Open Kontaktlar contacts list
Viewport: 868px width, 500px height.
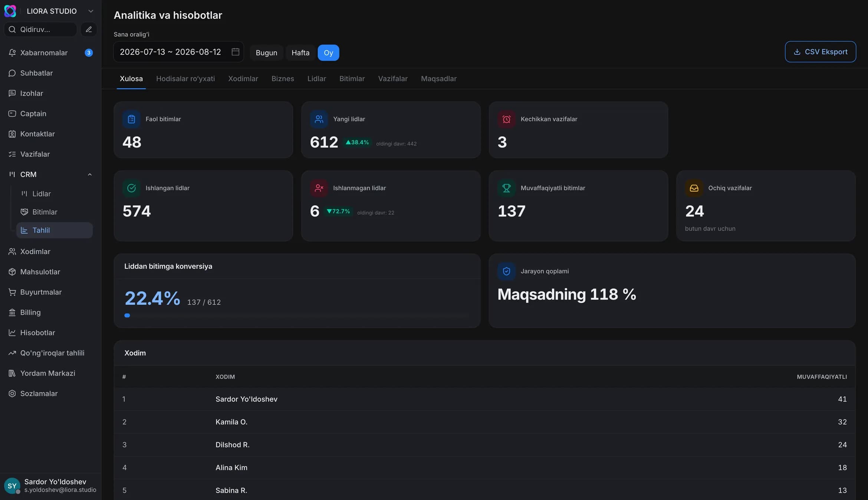(x=50, y=134)
